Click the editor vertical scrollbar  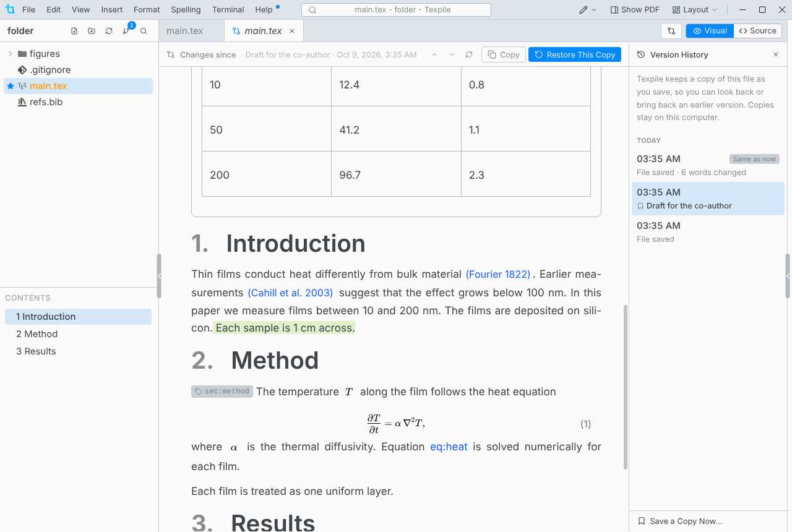[625, 387]
